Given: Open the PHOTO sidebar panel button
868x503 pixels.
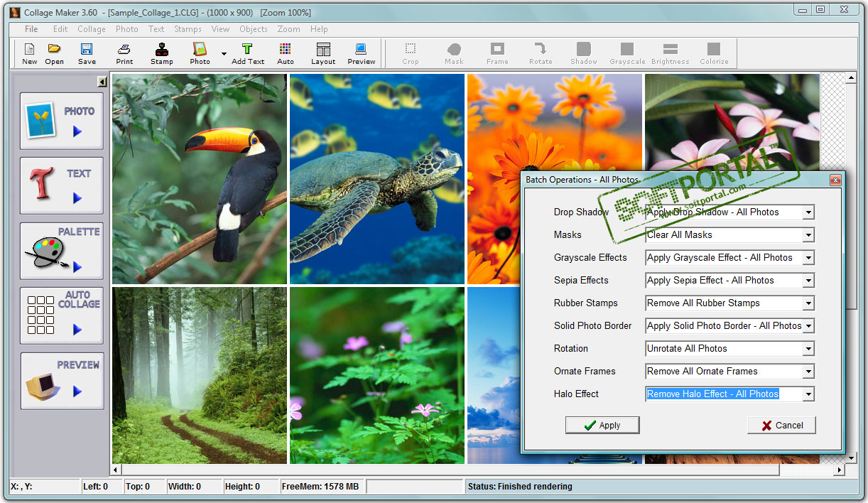Looking at the screenshot, I should click(62, 121).
